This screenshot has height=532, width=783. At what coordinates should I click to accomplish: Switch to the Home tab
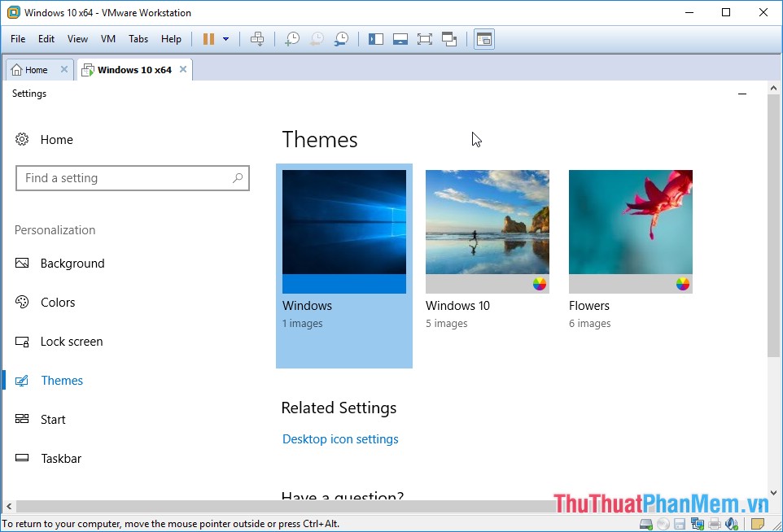coord(33,69)
